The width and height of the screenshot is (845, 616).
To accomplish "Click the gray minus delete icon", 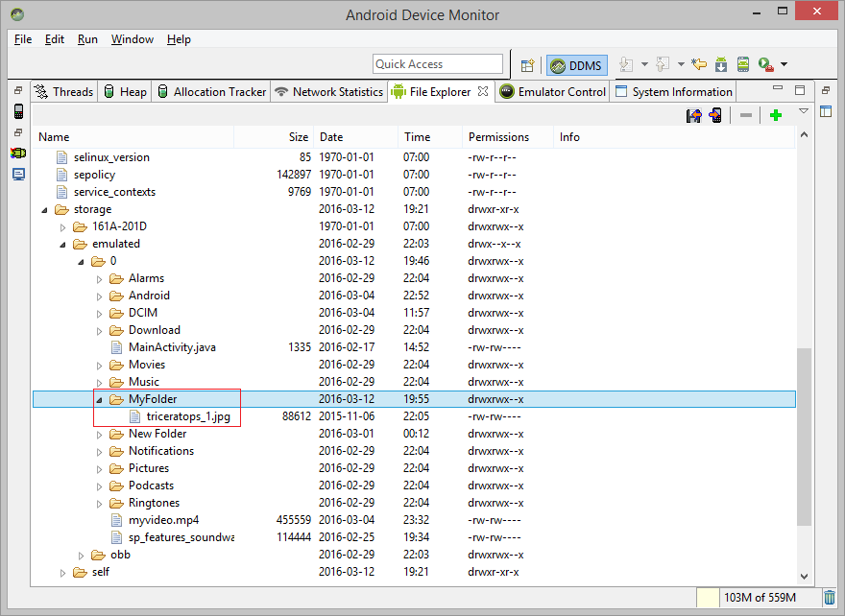I will [x=746, y=115].
